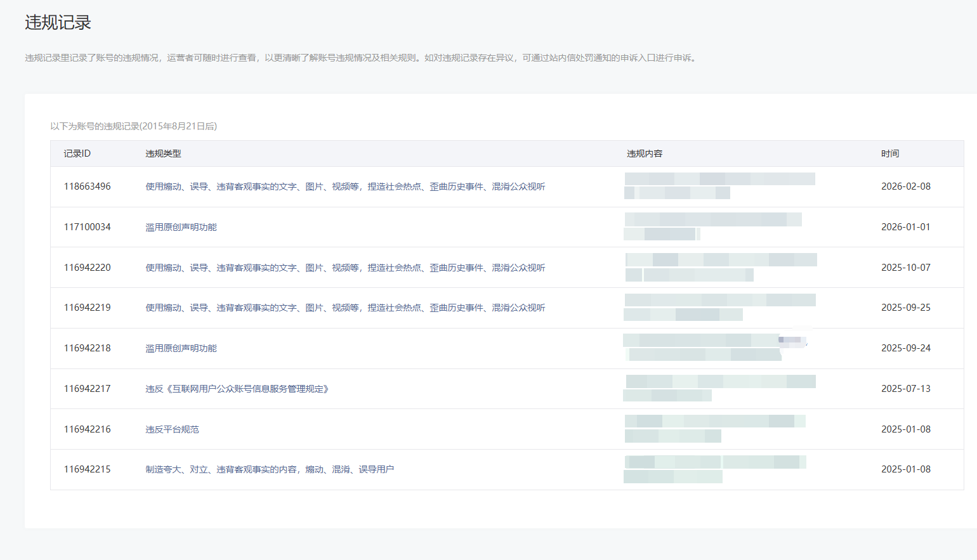Click blurred violation content dated 2025-10-07
The image size is (977, 560).
coord(721,267)
